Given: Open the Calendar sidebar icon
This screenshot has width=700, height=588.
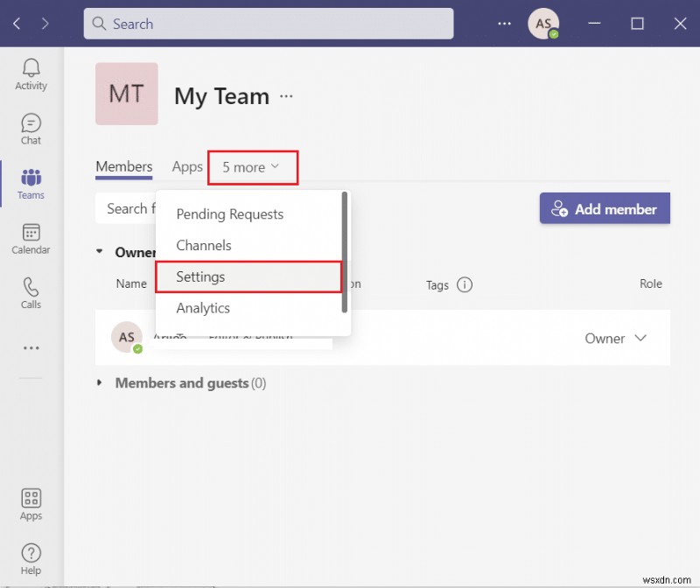Looking at the screenshot, I should pyautogui.click(x=31, y=239).
